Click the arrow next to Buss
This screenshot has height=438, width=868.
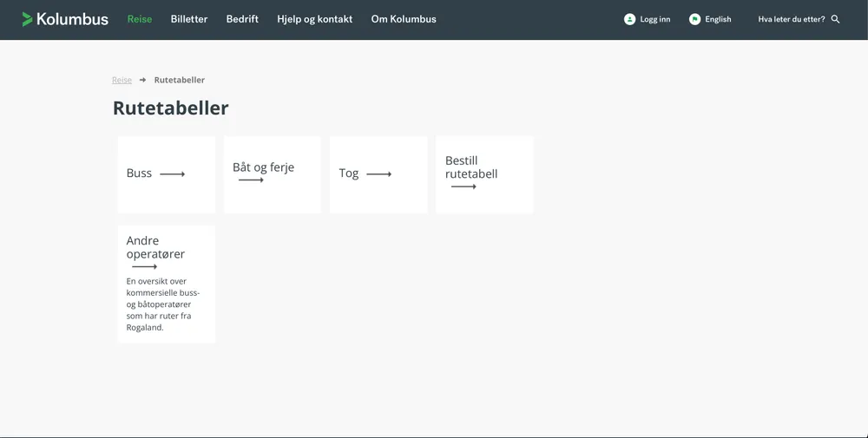coord(172,174)
